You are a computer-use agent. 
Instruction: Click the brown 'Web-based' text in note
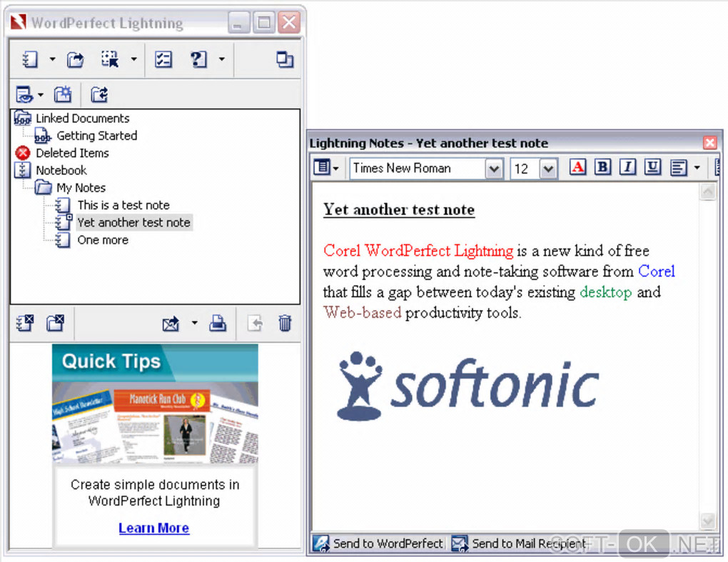tap(362, 313)
